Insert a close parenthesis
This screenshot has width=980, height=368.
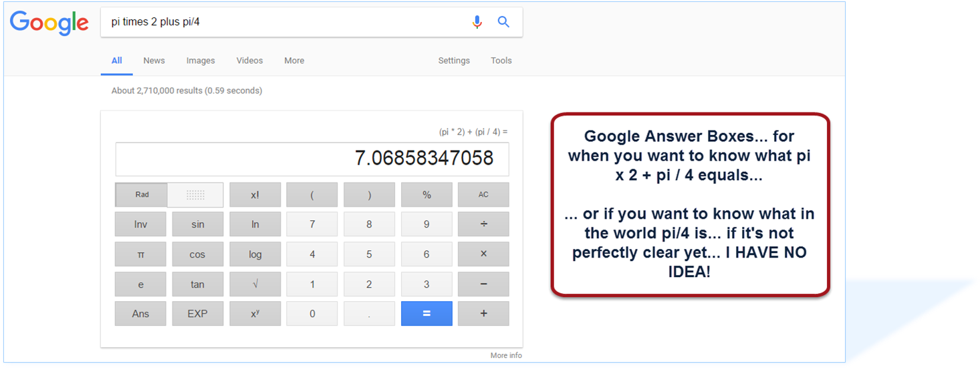click(x=369, y=195)
